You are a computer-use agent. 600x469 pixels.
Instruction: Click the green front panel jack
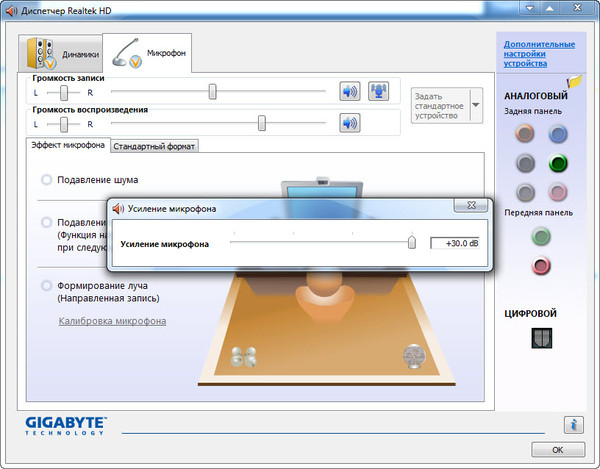pyautogui.click(x=541, y=236)
